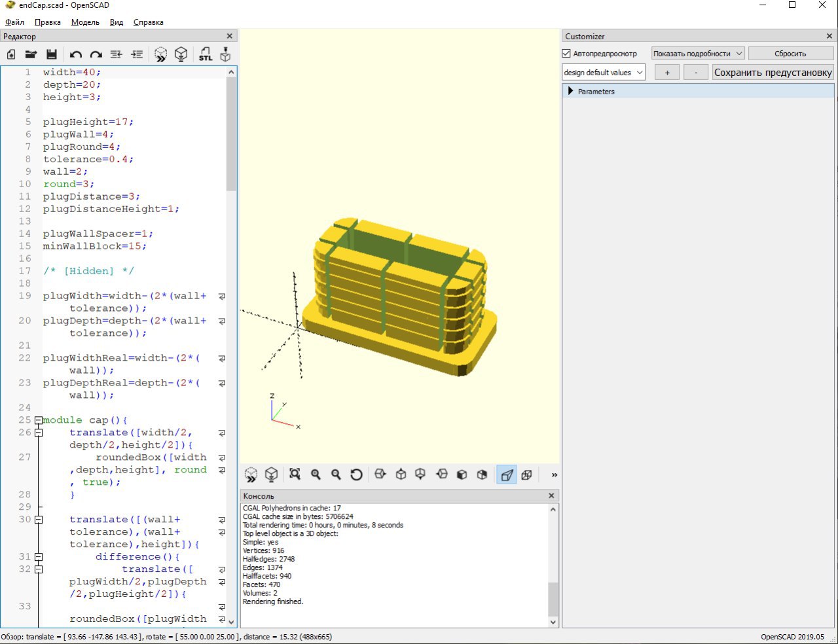
Task: Save the file with the floppy disk icon
Action: tap(52, 55)
